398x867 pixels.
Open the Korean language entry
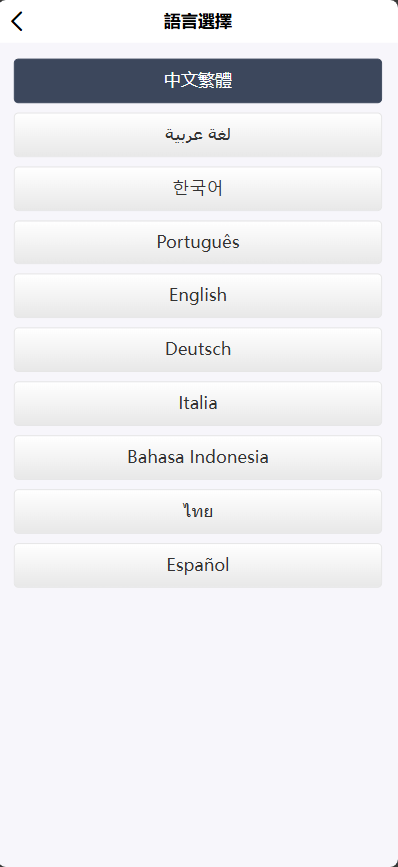pyautogui.click(x=198, y=189)
